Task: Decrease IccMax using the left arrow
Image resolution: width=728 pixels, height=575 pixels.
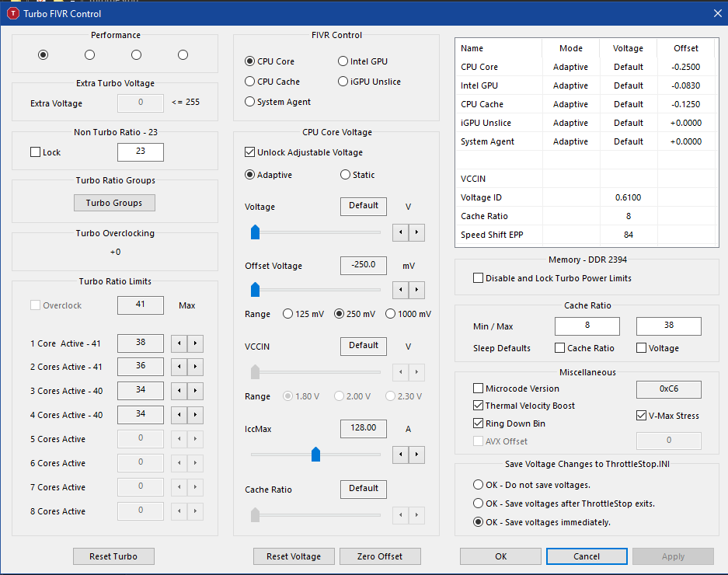Action: [x=401, y=455]
